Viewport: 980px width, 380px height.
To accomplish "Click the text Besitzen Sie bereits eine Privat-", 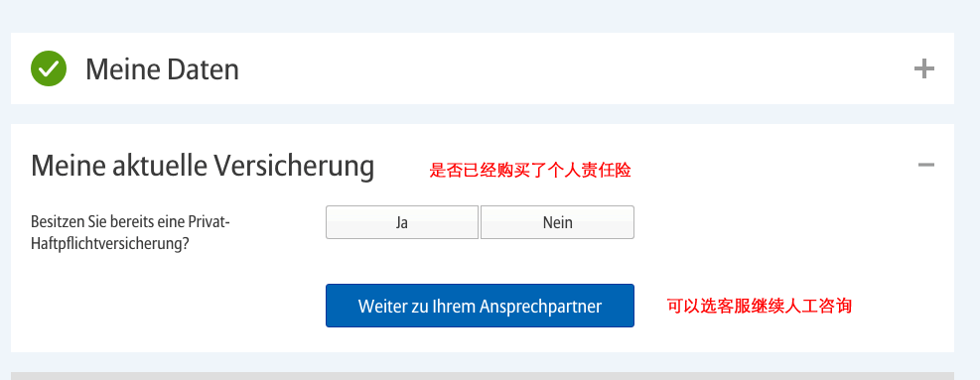I will tap(131, 222).
